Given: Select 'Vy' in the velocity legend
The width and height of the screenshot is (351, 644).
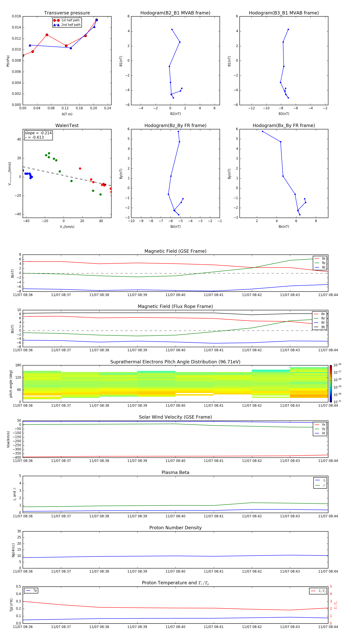Looking at the screenshot, I should [x=320, y=429].
